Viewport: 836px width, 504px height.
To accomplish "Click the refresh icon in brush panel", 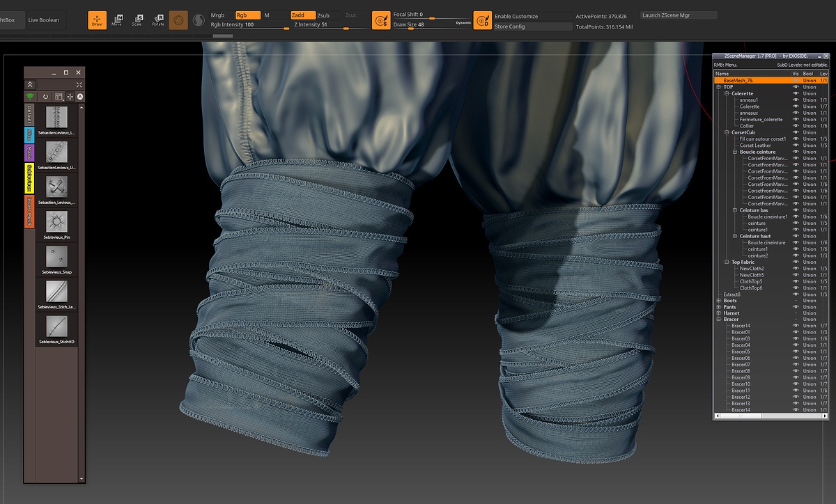I will pos(46,97).
